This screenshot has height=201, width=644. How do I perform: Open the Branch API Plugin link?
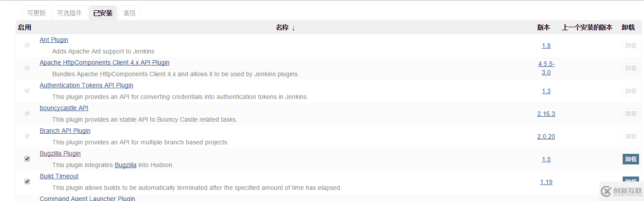click(65, 131)
